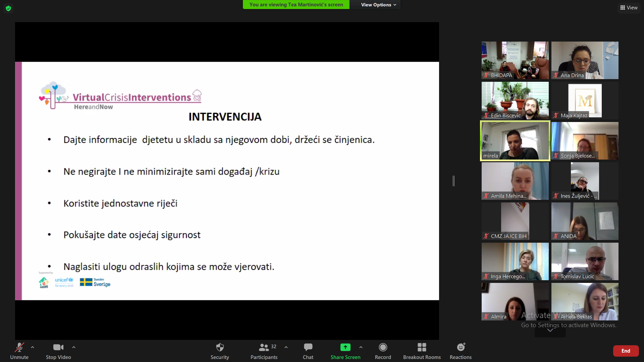Expand video options arrow beside Stop Video

click(x=74, y=347)
